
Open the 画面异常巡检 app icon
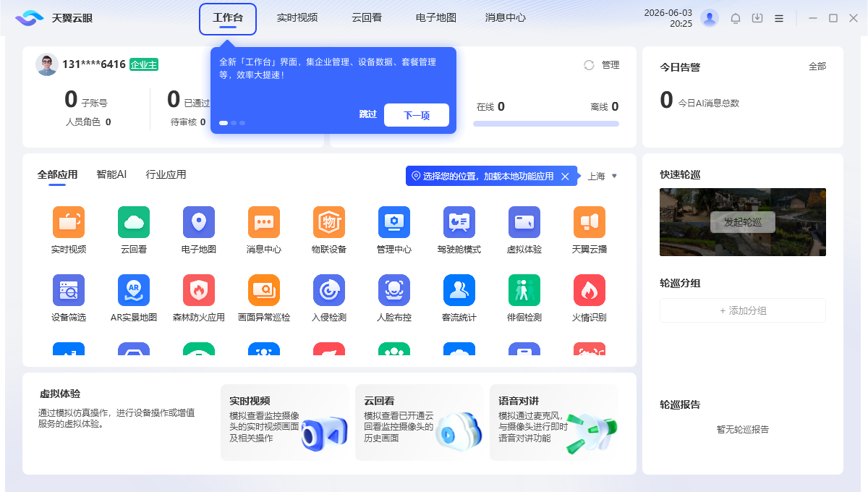pyautogui.click(x=264, y=290)
